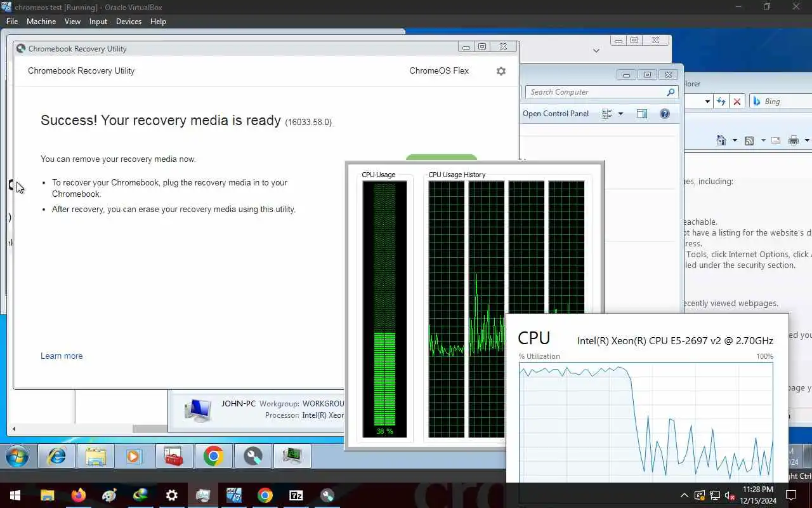812x508 pixels.
Task: Click red toolbox icon on Windows 7 taskbar
Action: click(x=173, y=457)
